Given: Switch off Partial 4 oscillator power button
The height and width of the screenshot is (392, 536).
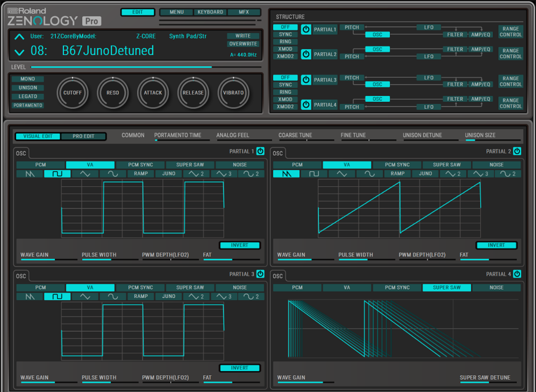Looking at the screenshot, I should click(517, 274).
